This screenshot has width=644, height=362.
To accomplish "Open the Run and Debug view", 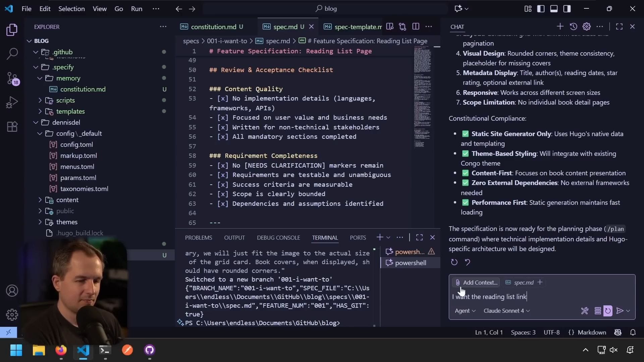I will pos(12,102).
